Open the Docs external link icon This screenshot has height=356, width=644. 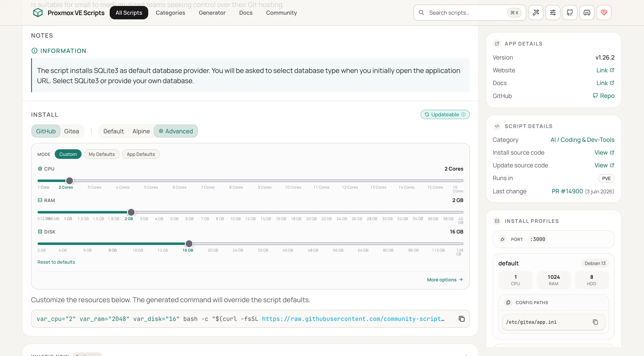pos(612,83)
